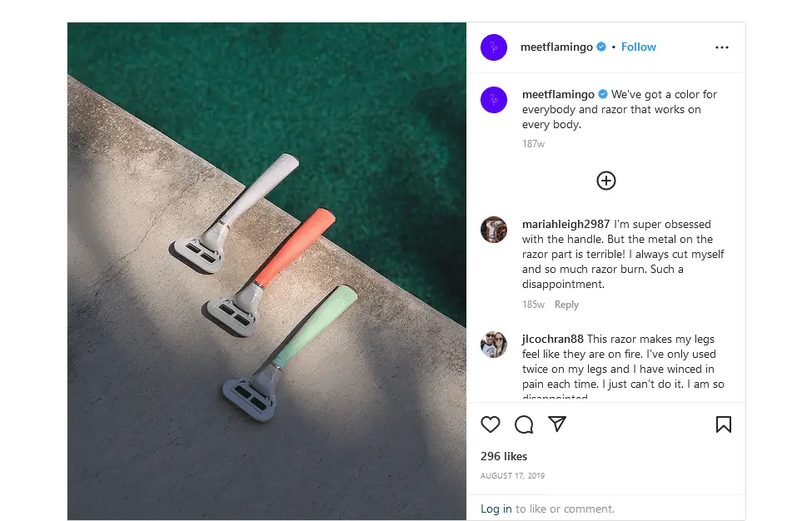Screen dimensions: 812x521
Task: Open meetflamingo's profile avatar at the top
Action: (x=494, y=47)
